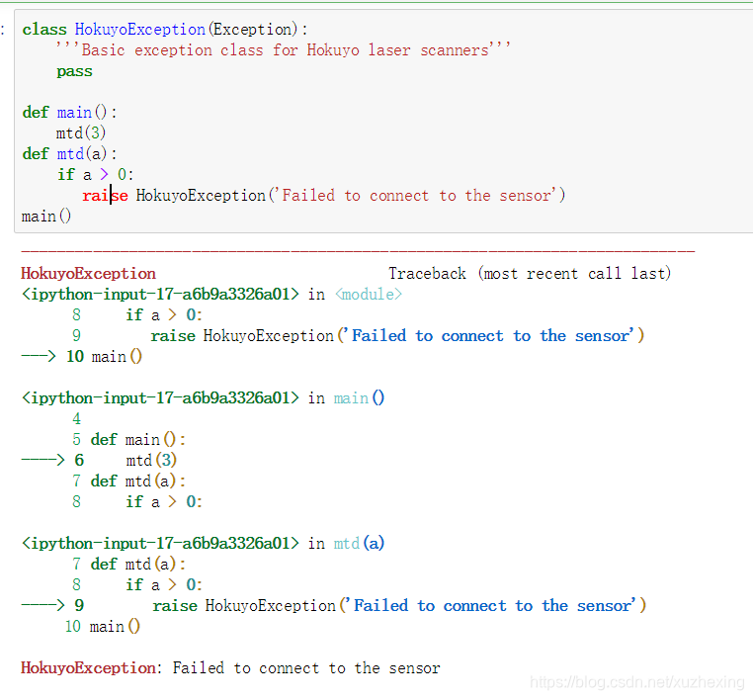The width and height of the screenshot is (753, 700).
Task: Click the final 'main()' call in code cell
Action: (46, 217)
